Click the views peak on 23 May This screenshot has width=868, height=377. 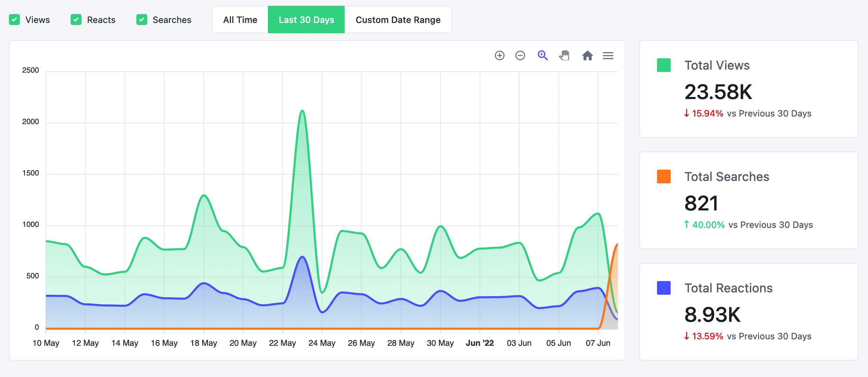302,111
